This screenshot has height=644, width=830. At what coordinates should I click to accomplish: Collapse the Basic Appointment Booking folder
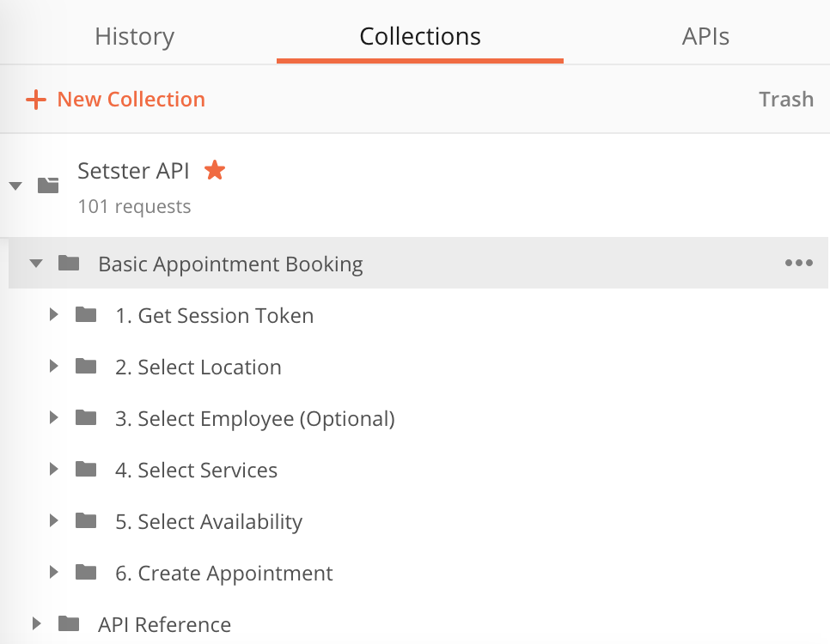(35, 263)
